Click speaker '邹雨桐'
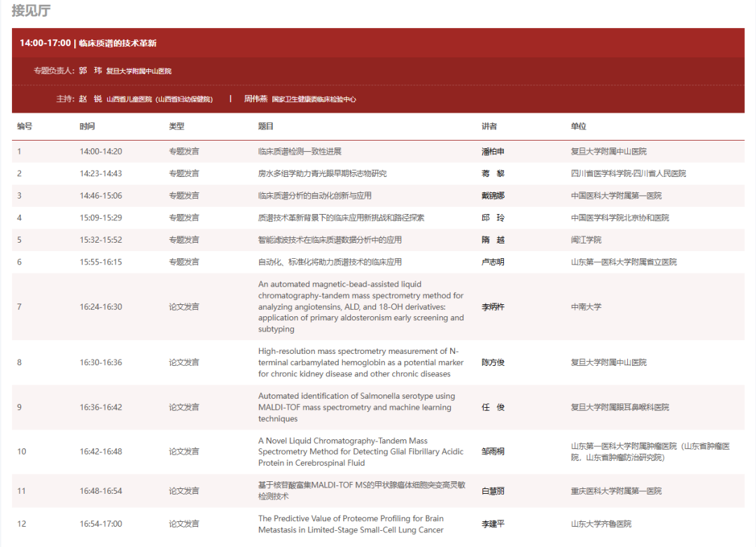Screen dimensions: 756x547 [493, 452]
